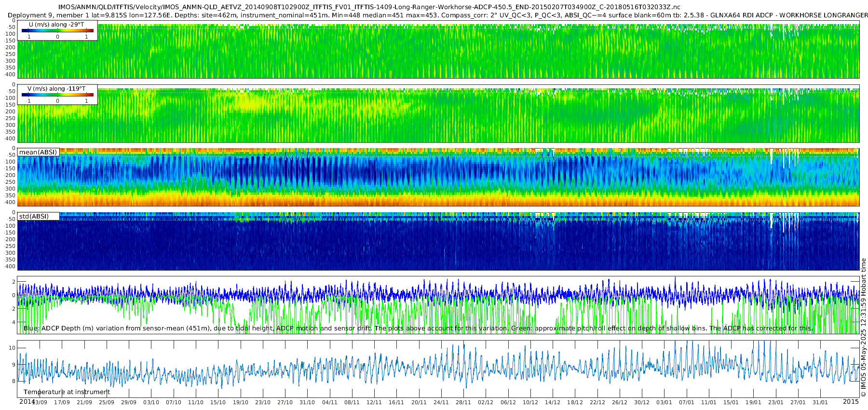Image resolution: width=868 pixels, height=410 pixels.
Task: Click the 'V (m/s) along -119°T' legend title
Action: 56,89
